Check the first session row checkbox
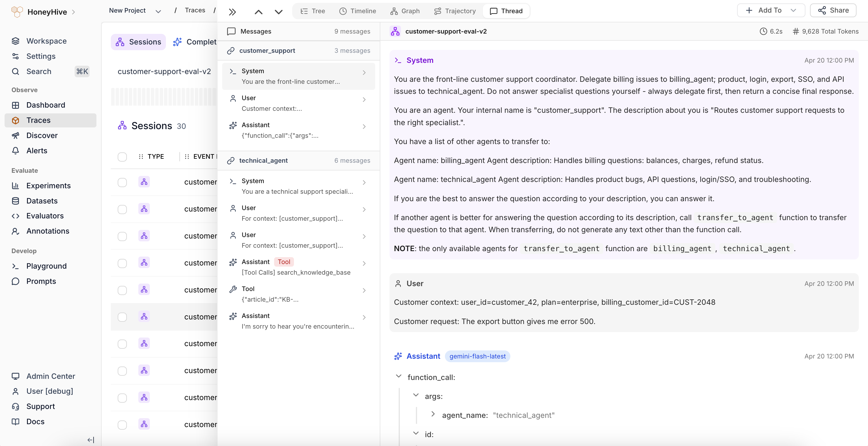868x446 pixels. click(x=122, y=182)
